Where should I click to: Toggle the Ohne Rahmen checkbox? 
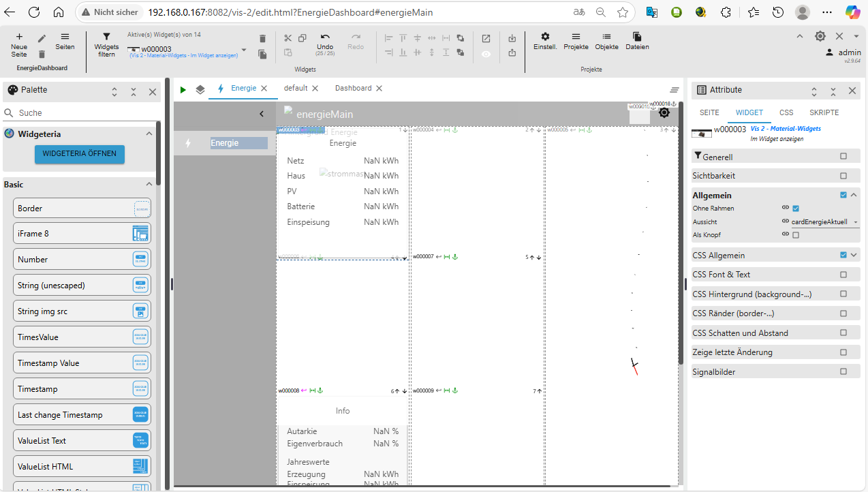(x=796, y=209)
